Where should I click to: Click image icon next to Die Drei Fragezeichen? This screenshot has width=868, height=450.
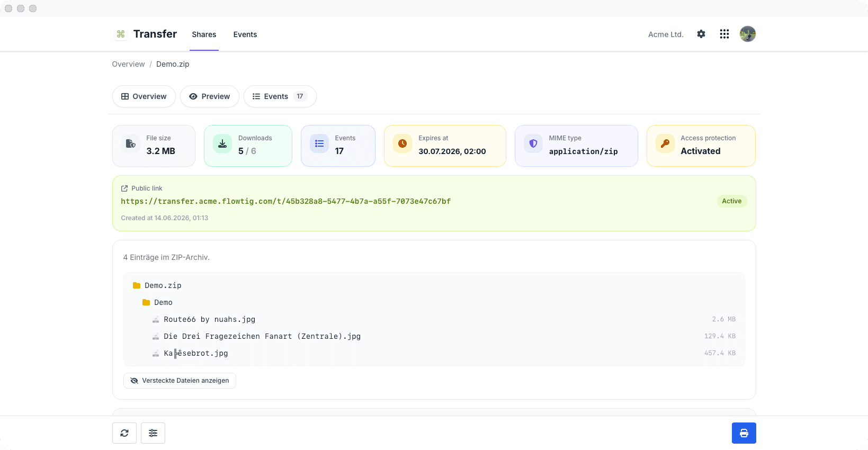click(x=156, y=336)
